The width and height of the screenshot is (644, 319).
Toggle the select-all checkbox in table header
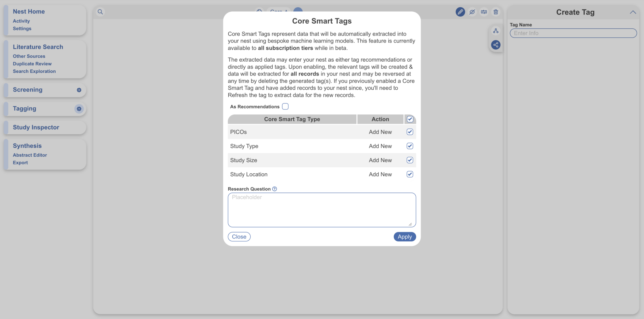pyautogui.click(x=410, y=119)
